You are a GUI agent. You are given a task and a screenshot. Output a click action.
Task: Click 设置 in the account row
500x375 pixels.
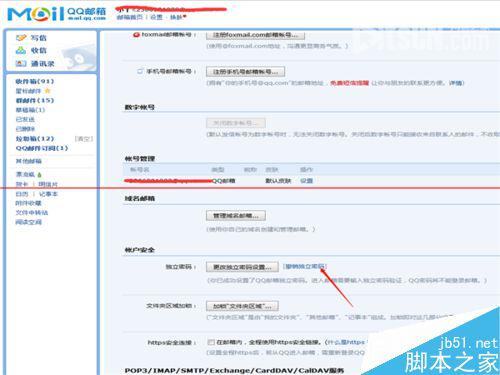click(x=307, y=181)
